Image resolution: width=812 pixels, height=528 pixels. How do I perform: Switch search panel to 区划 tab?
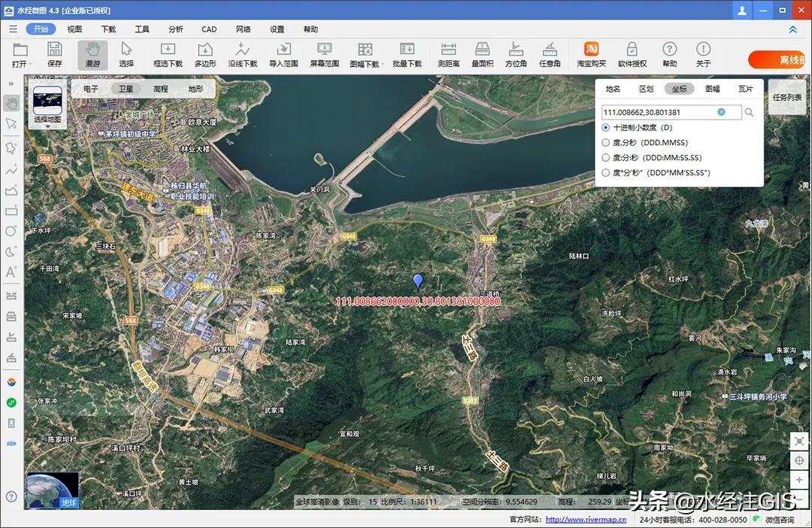(647, 89)
